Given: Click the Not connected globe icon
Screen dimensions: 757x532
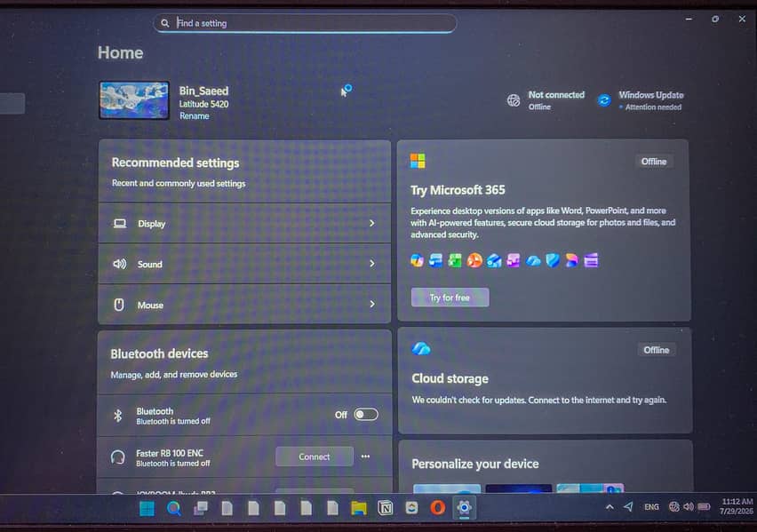Looking at the screenshot, I should point(514,100).
